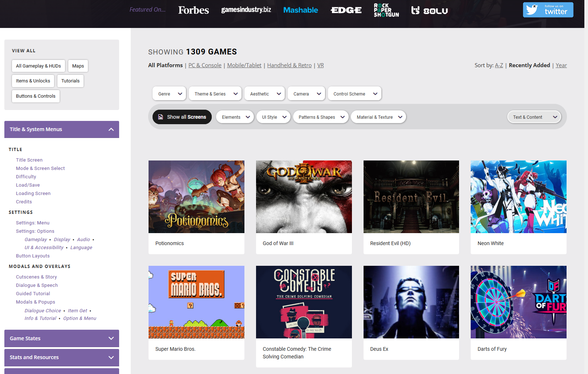This screenshot has height=374, width=588.
Task: Open the Resident Evil (HD) thumbnail
Action: [x=411, y=197]
